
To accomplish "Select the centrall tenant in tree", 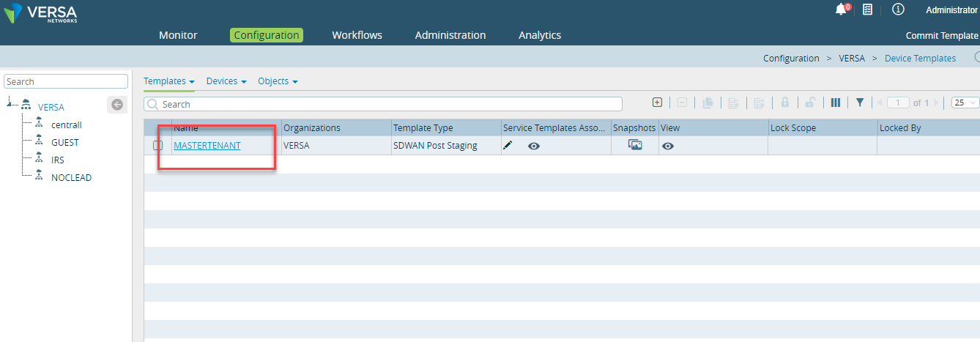I will pyautogui.click(x=67, y=124).
